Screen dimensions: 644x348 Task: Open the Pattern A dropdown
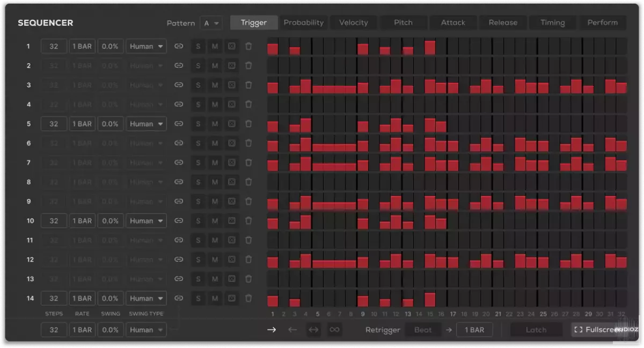click(x=211, y=23)
